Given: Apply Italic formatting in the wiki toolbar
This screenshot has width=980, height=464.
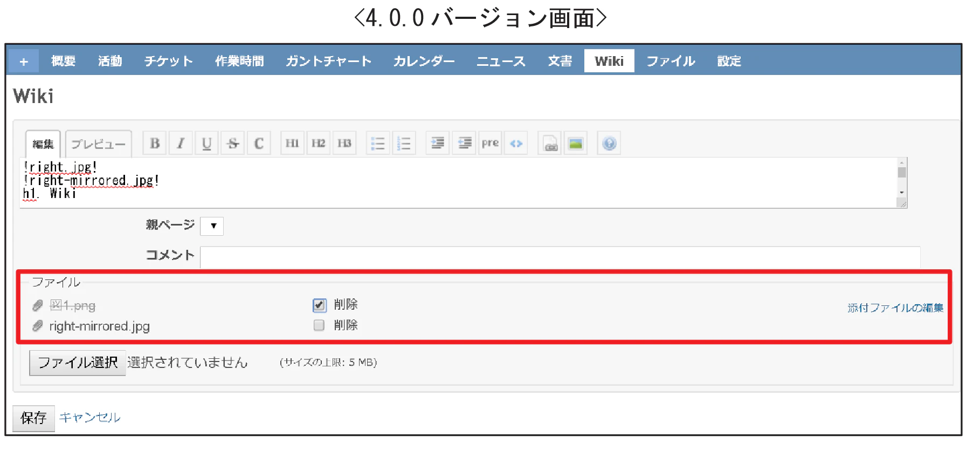Looking at the screenshot, I should (181, 144).
